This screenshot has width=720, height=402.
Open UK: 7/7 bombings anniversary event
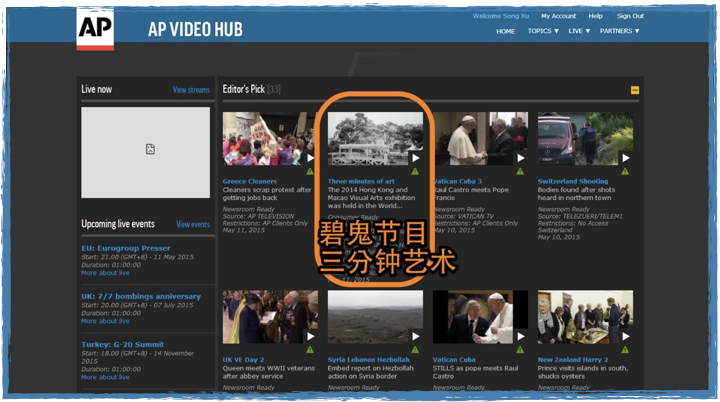[141, 296]
